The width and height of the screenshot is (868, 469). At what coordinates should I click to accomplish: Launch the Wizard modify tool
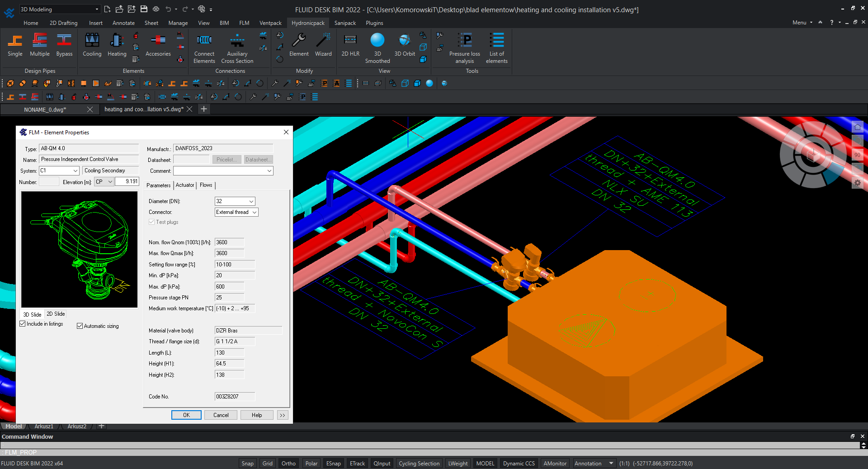coord(323,45)
